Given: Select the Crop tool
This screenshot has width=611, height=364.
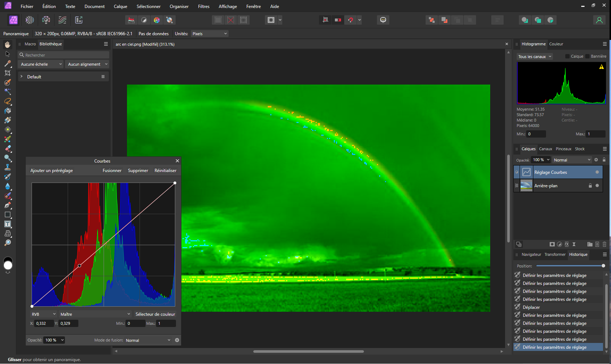Looking at the screenshot, I should tap(8, 73).
